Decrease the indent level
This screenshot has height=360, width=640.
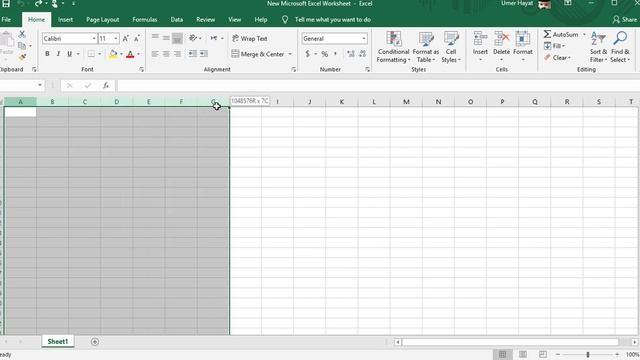tap(193, 54)
